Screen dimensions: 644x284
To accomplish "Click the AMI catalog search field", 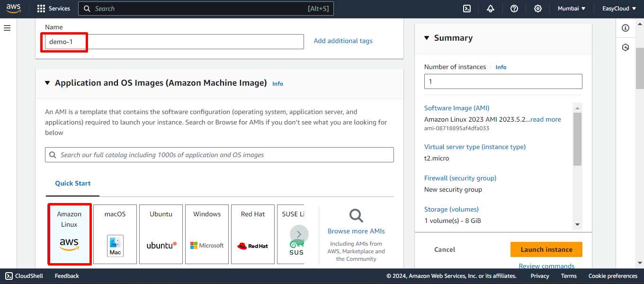I will pyautogui.click(x=219, y=155).
